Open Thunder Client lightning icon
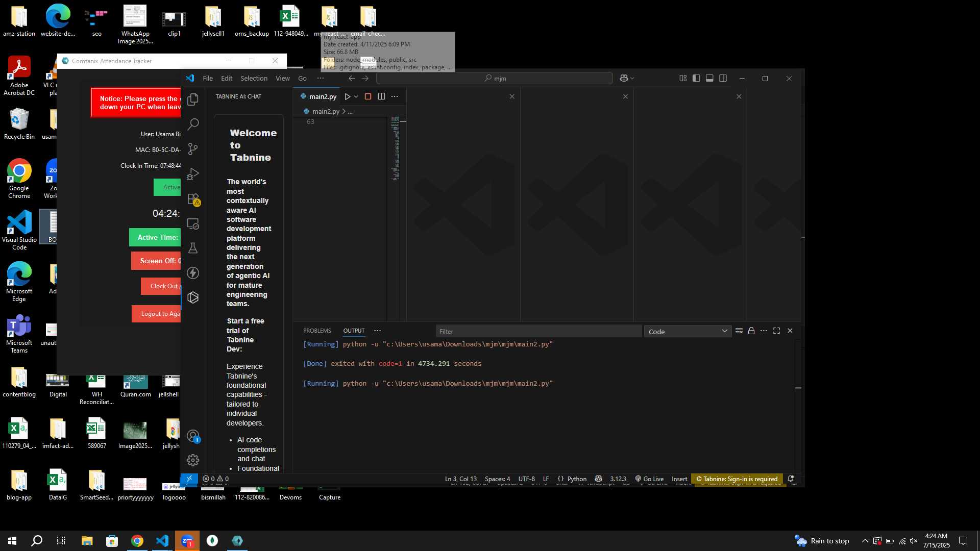This screenshot has height=551, width=980. (x=193, y=273)
